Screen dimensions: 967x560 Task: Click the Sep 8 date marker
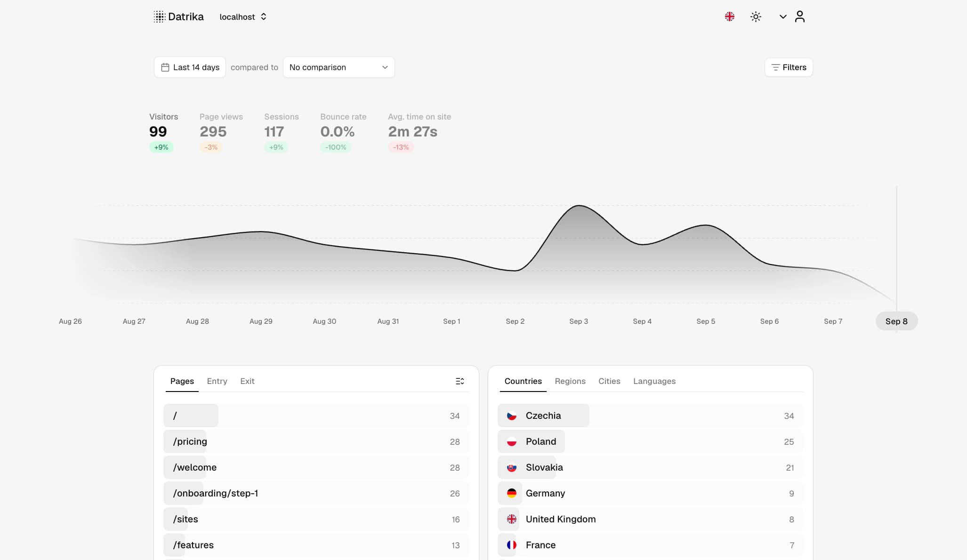pyautogui.click(x=896, y=321)
